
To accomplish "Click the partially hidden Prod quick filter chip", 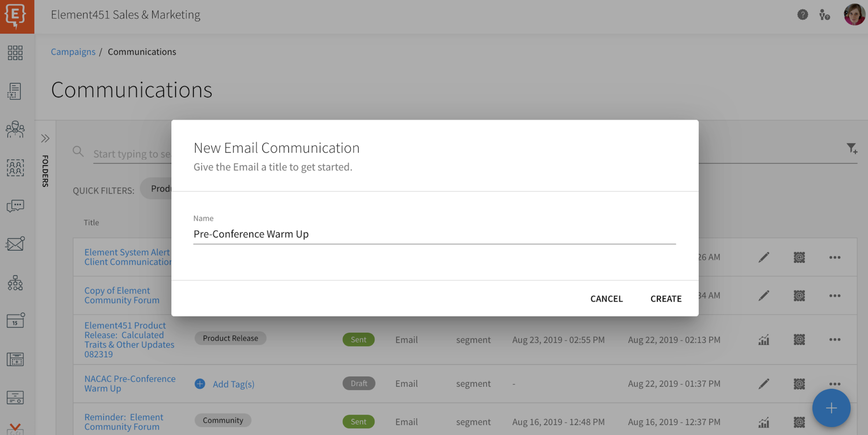I will tap(156, 188).
